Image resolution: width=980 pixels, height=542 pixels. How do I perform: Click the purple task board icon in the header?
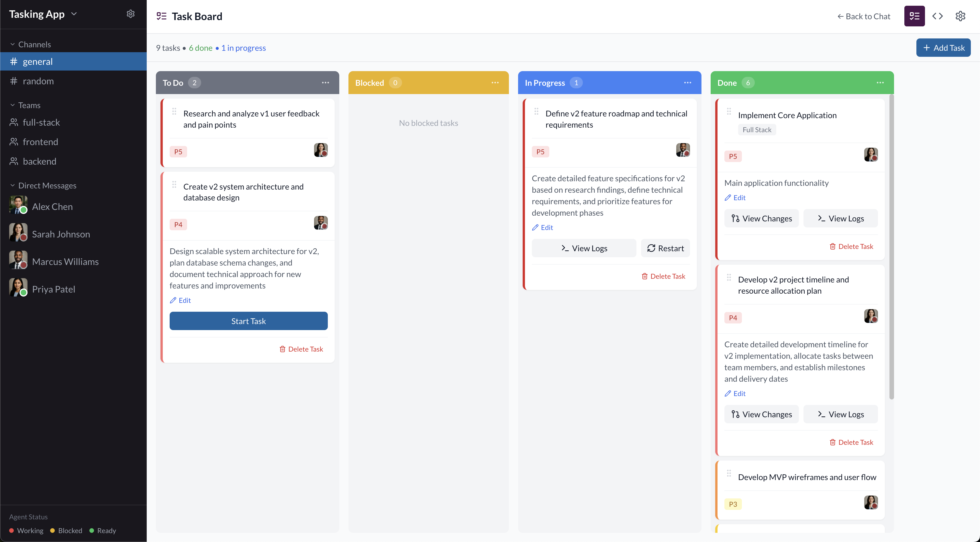pyautogui.click(x=914, y=16)
